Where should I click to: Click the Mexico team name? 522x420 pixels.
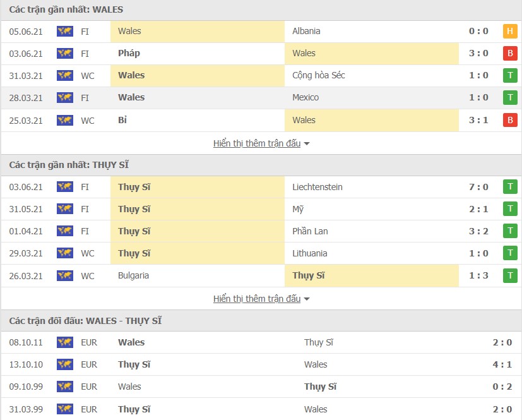(x=305, y=97)
